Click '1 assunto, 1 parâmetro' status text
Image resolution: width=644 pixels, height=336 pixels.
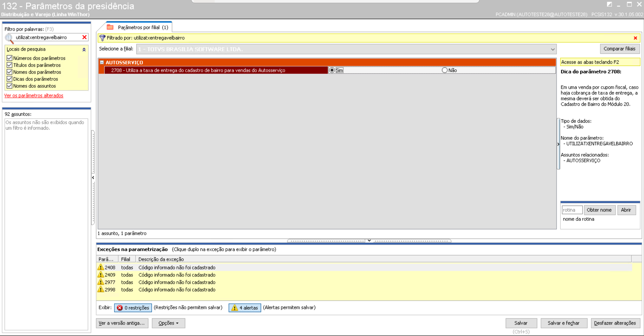(122, 233)
